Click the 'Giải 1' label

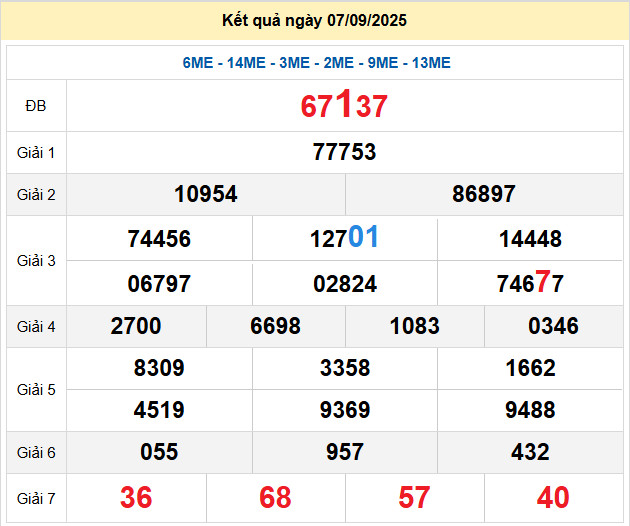pos(36,153)
